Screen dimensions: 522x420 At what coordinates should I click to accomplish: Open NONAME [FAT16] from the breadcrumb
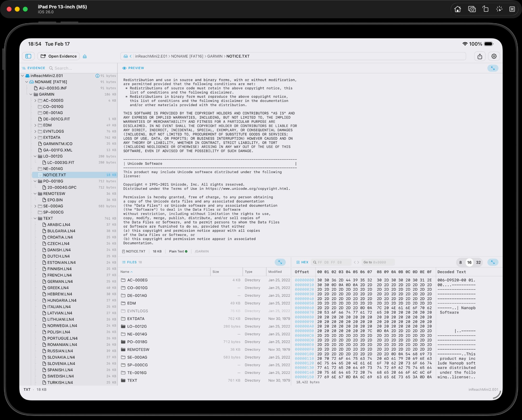click(188, 56)
